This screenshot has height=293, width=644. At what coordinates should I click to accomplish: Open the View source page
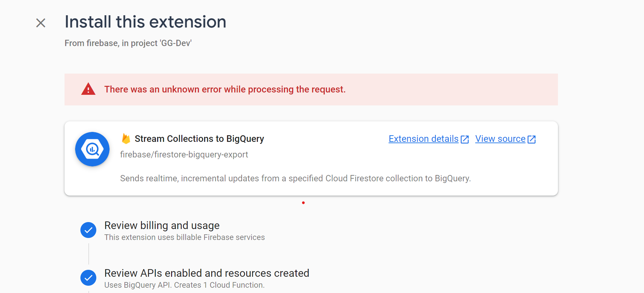500,139
